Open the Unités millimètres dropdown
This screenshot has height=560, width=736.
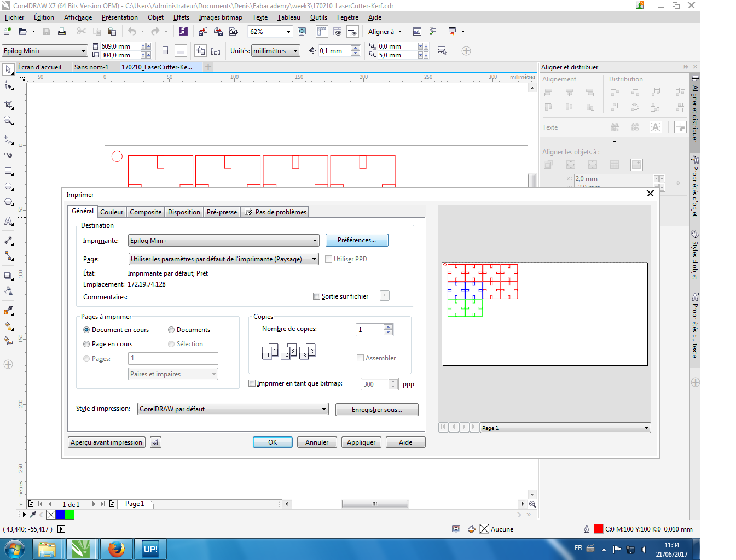276,51
